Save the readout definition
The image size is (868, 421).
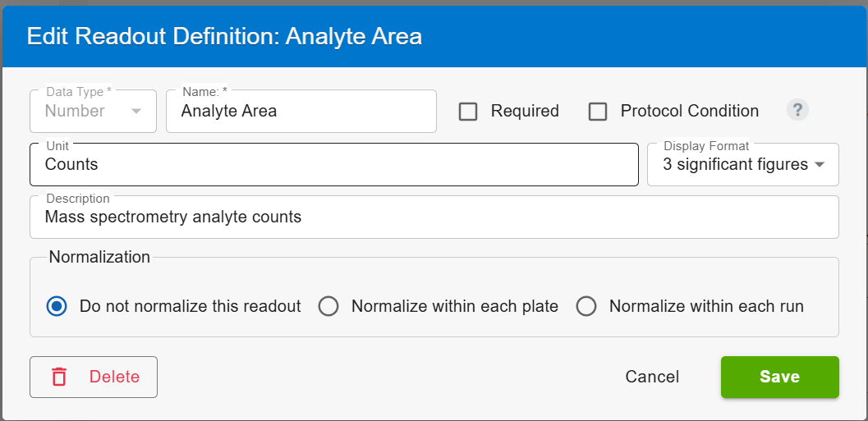779,377
